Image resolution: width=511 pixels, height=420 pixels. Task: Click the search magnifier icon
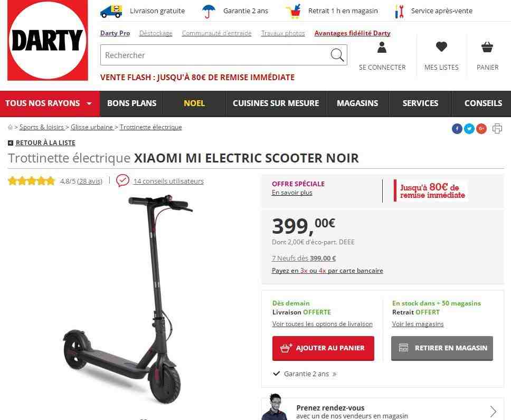click(x=337, y=55)
